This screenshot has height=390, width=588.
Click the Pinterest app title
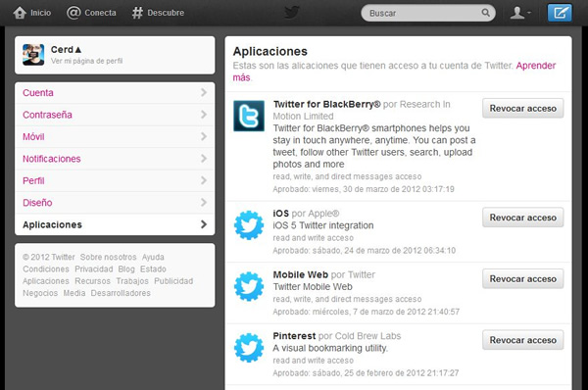[x=294, y=336]
